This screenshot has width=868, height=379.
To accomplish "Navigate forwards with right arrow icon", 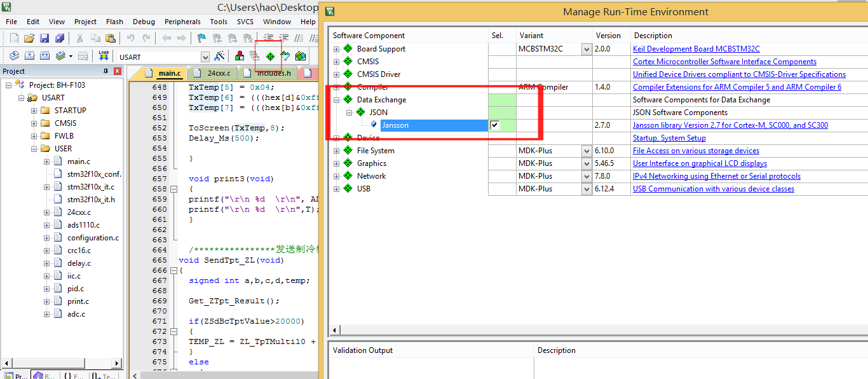I will pyautogui.click(x=182, y=38).
